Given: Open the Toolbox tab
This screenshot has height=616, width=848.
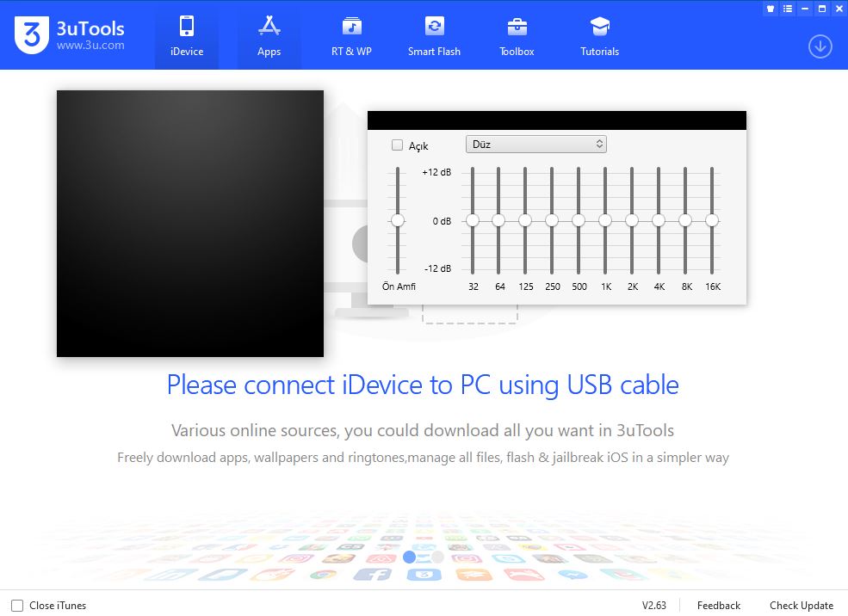Looking at the screenshot, I should click(517, 35).
